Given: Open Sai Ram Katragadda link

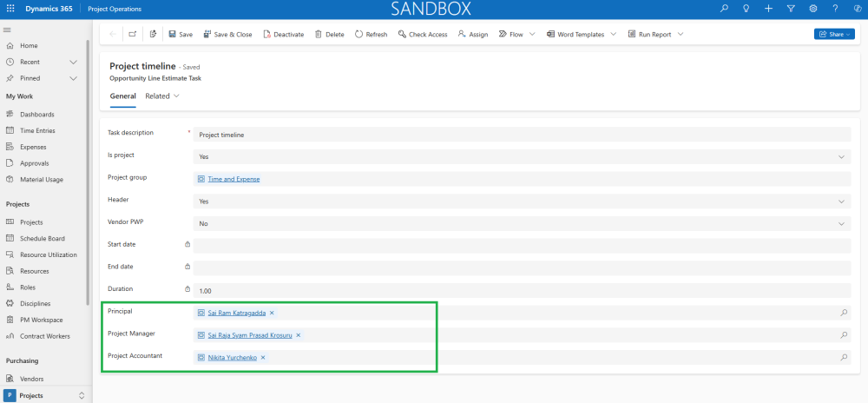Looking at the screenshot, I should tap(237, 313).
